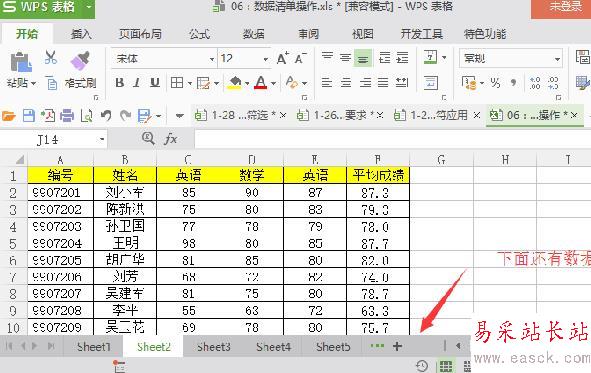The height and width of the screenshot is (373, 591).
Task: Justify text alignment icon
Action: pos(383,83)
